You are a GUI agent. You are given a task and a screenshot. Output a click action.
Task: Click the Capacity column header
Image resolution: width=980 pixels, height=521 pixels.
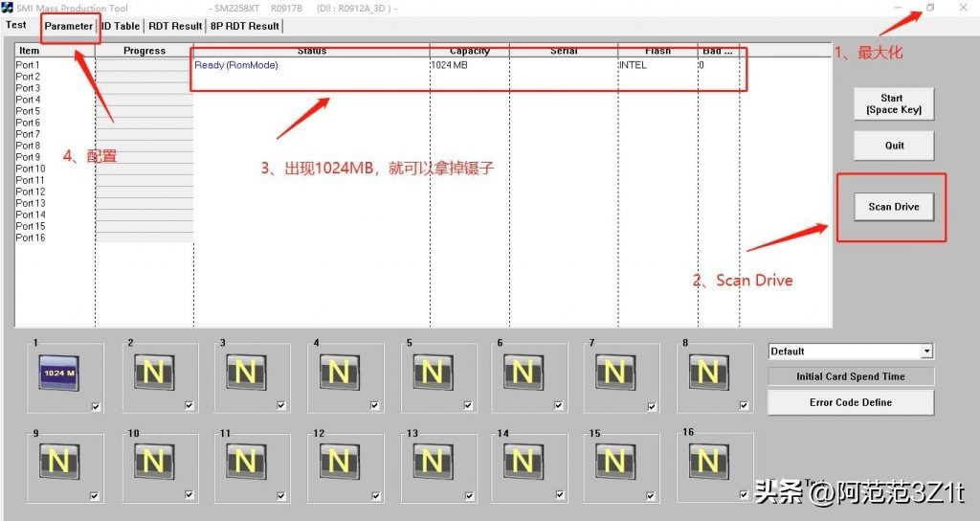(x=469, y=51)
